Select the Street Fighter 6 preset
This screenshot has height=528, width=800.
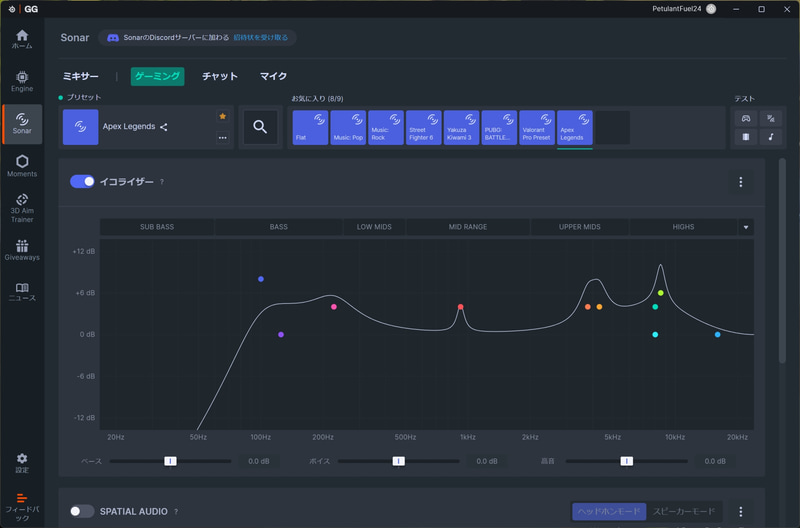tap(423, 128)
